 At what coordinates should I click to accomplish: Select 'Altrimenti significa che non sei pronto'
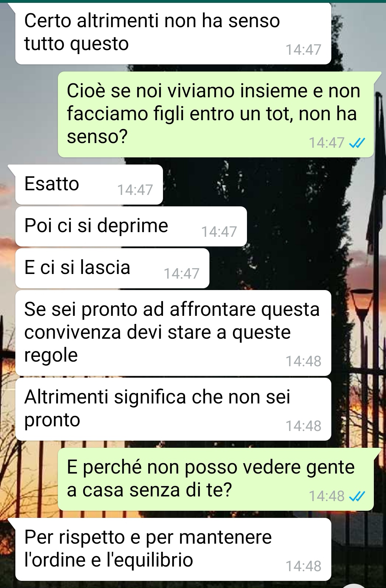point(173,409)
